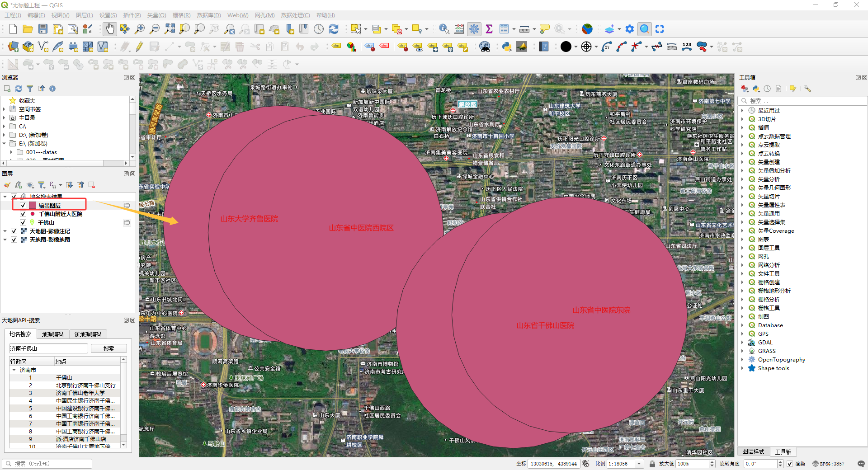This screenshot has width=868, height=470.
Task: Open the map scale 1:18056 dropdown
Action: pyautogui.click(x=639, y=464)
